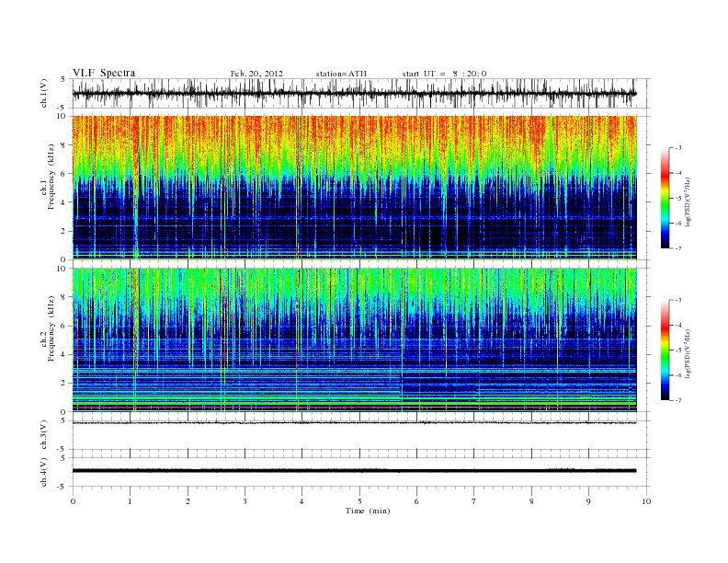Click the 'ch.1(V)' waveform axis label
This screenshot has height=563, width=728.
click(x=44, y=93)
